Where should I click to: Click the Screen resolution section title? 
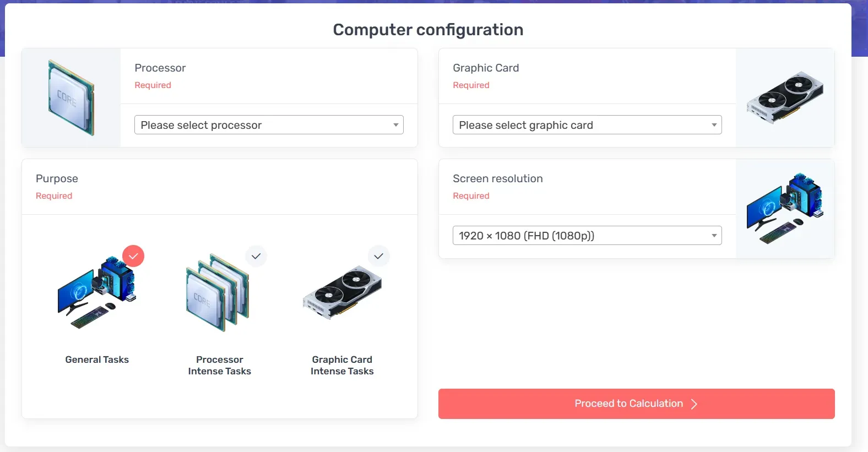[x=497, y=178]
